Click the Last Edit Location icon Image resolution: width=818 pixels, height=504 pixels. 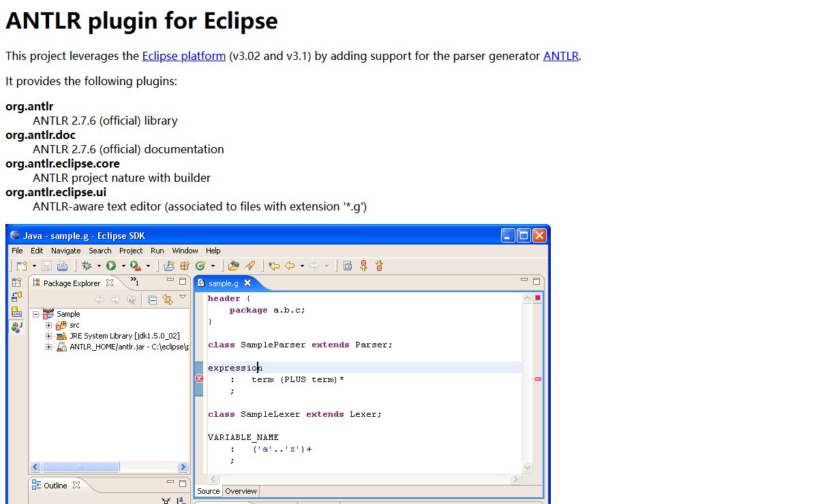274,266
